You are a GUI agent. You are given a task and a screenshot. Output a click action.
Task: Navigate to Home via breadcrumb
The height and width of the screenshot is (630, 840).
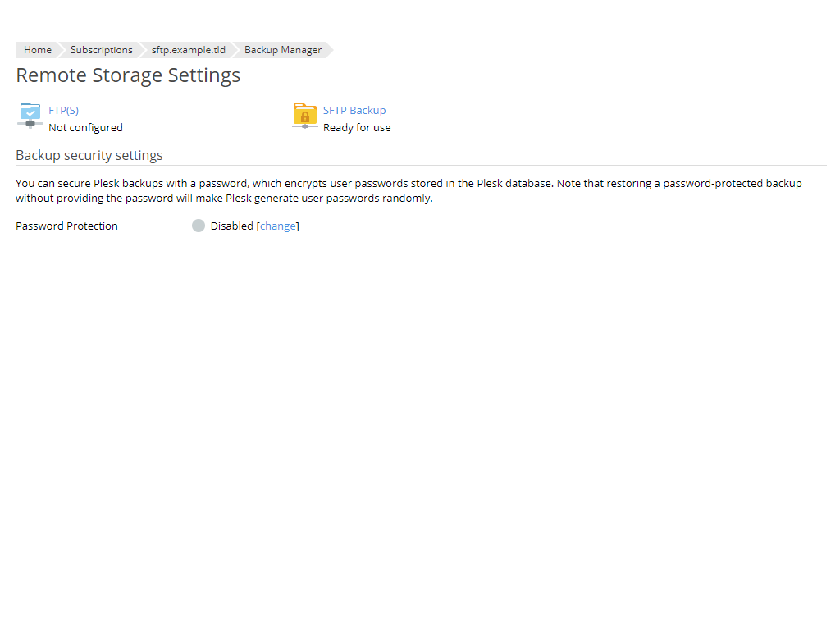click(x=38, y=49)
